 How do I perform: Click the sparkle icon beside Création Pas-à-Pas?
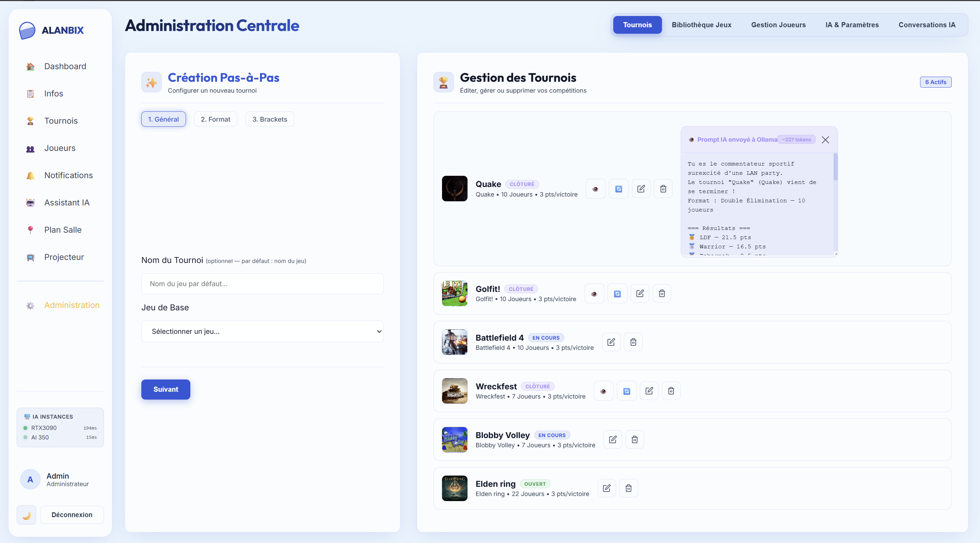[x=151, y=82]
